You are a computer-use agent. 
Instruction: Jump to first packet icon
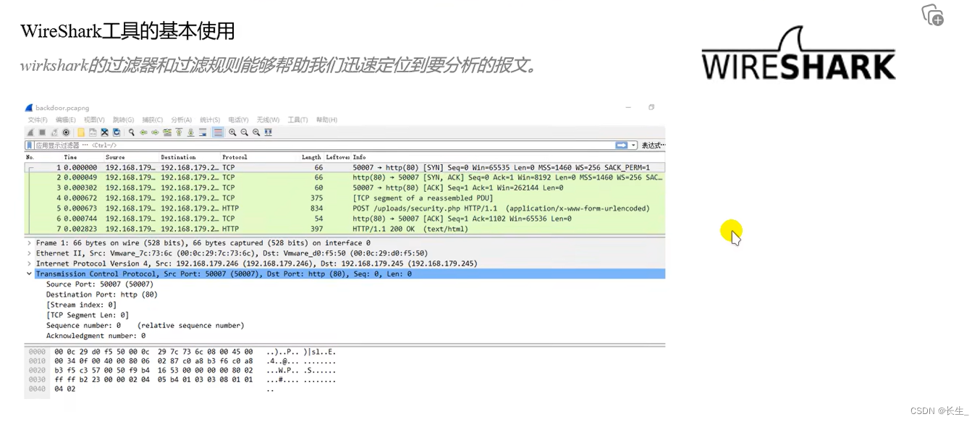[x=179, y=132]
